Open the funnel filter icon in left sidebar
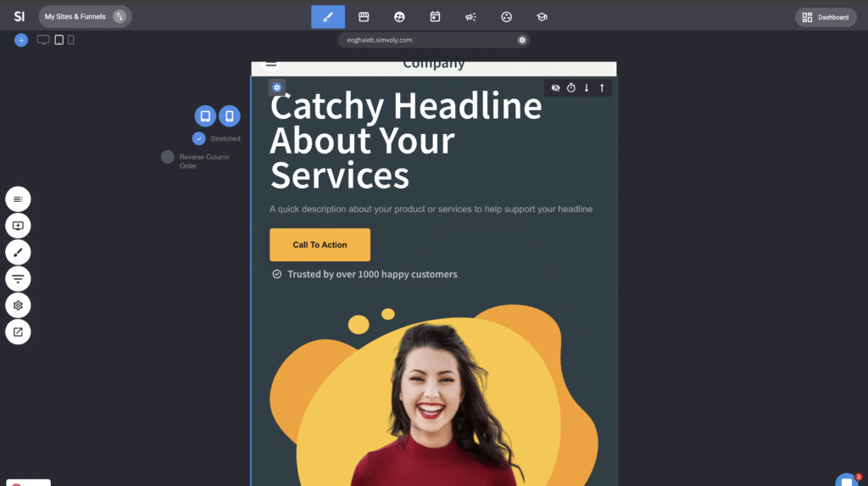The image size is (868, 486). [18, 278]
